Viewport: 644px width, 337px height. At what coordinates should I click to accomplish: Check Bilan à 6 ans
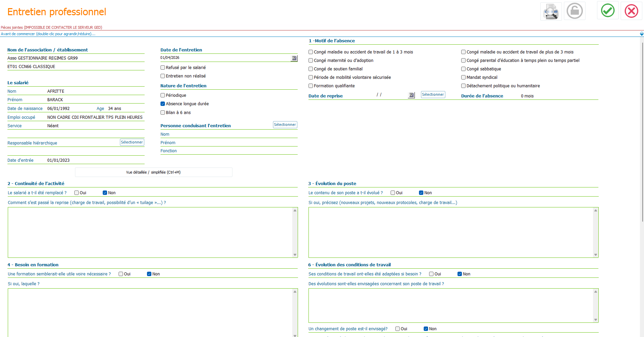[x=163, y=113]
